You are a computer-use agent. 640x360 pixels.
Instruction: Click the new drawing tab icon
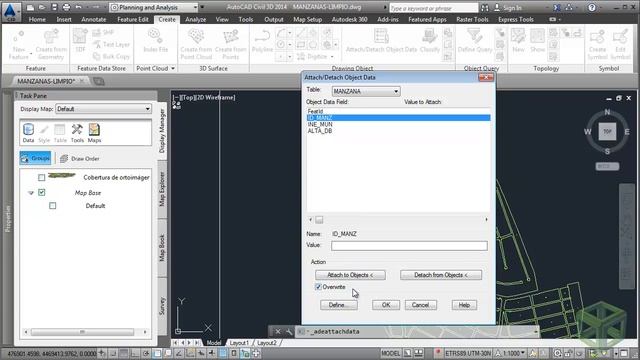[99, 81]
